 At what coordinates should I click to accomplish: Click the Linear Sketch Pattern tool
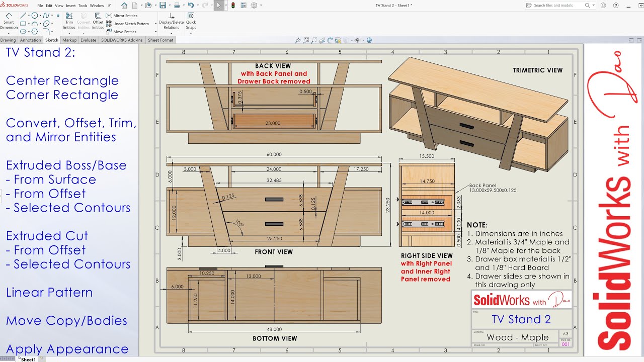(127, 24)
